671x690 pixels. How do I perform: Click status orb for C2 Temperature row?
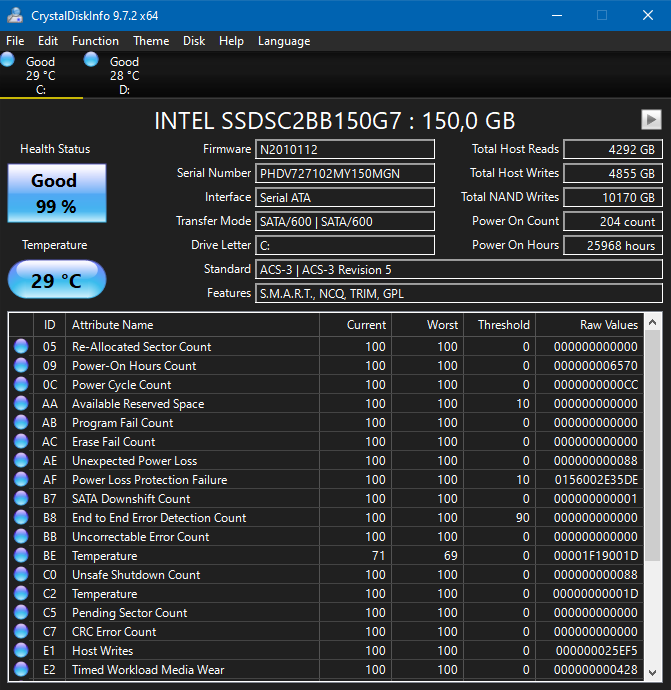21,593
